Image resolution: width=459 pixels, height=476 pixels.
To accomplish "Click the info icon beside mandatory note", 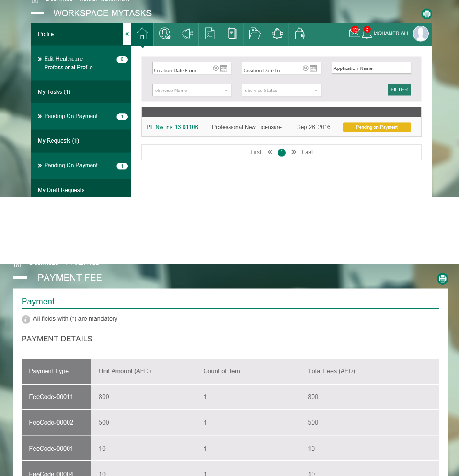I will (26, 319).
